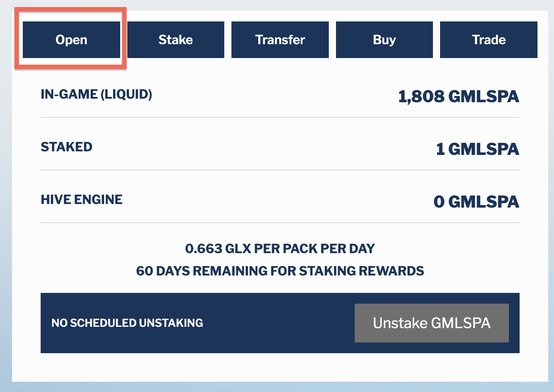Choose the Buy button

click(x=384, y=40)
